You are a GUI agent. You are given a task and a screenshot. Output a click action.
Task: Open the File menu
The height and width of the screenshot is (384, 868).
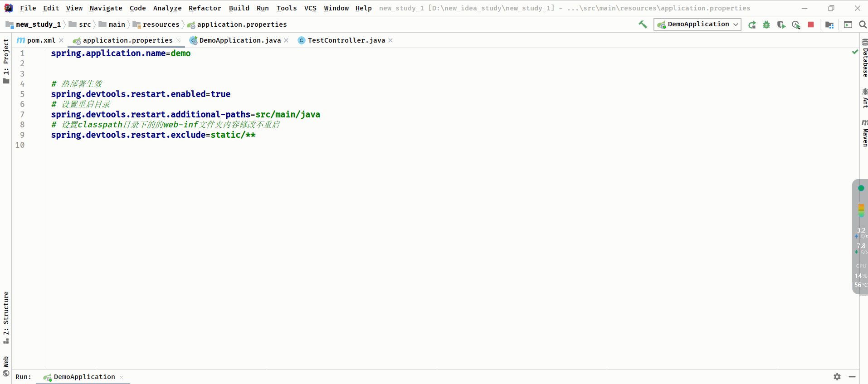point(28,8)
